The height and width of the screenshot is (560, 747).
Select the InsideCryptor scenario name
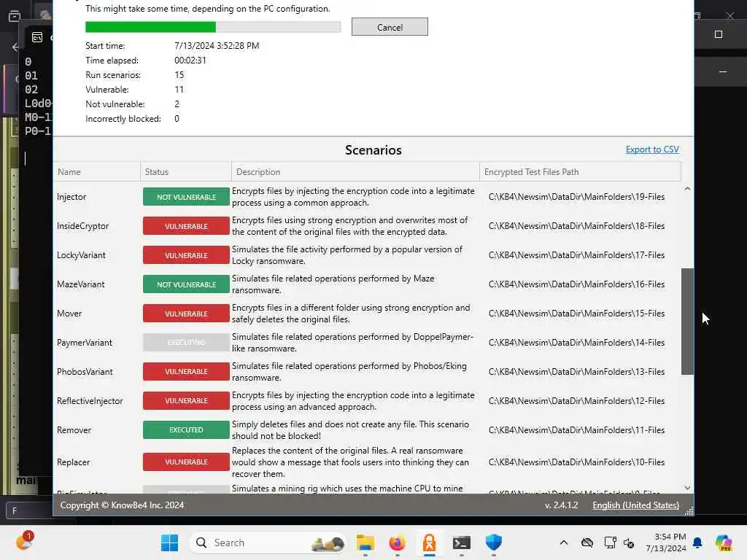[x=83, y=226]
